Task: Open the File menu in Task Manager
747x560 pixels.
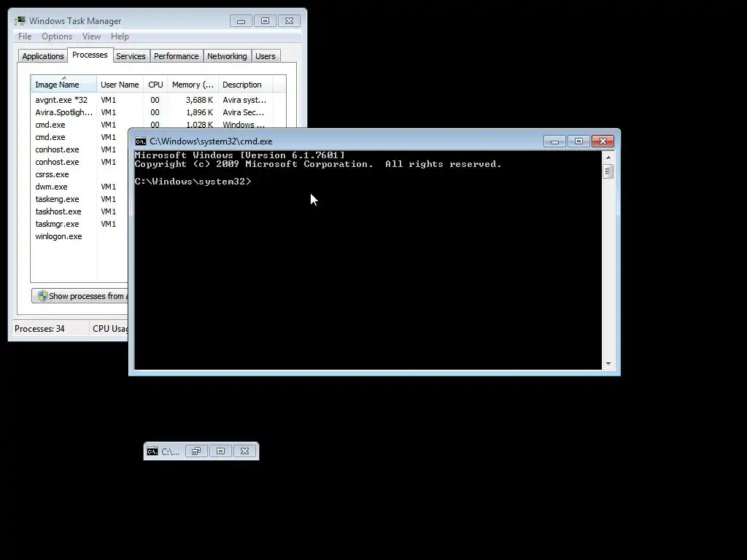Action: [x=25, y=36]
